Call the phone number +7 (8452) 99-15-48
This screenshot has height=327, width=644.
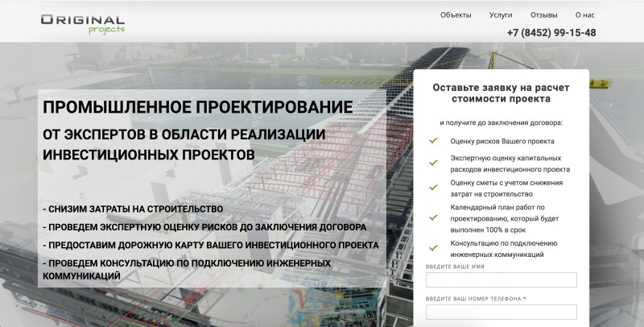pos(551,33)
